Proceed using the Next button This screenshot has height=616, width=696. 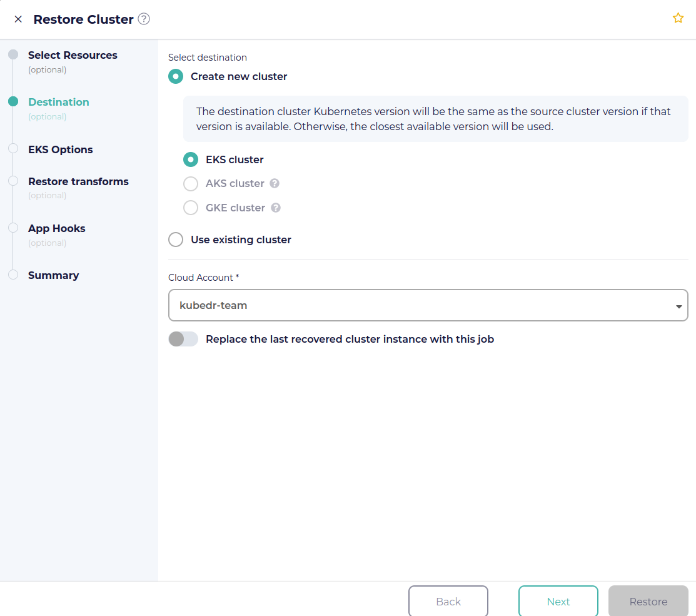pos(558,601)
